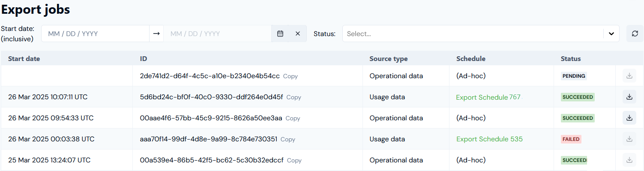Viewport: 644px width, 171px height.
Task: Copy the ID starting with 5d6bd24c
Action: pyautogui.click(x=294, y=98)
